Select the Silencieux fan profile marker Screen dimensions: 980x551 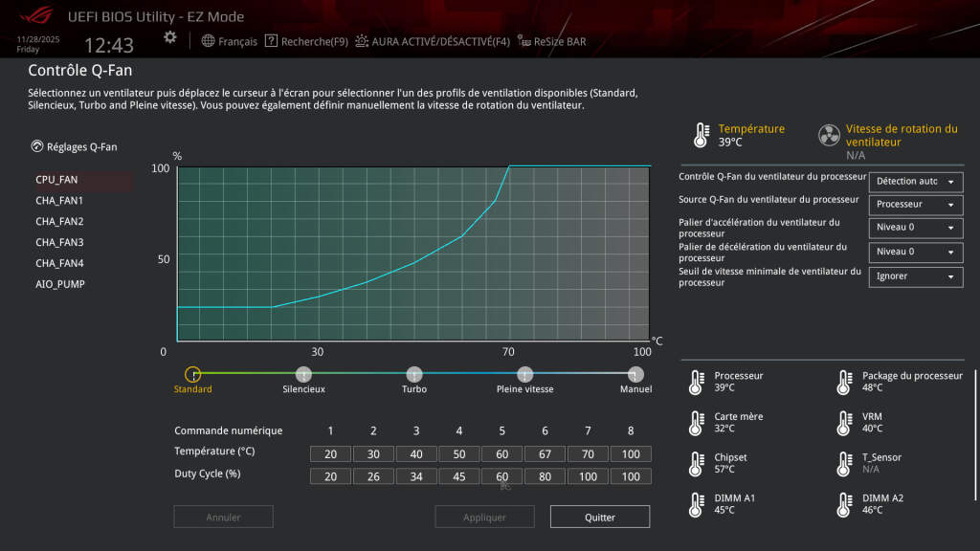[303, 374]
